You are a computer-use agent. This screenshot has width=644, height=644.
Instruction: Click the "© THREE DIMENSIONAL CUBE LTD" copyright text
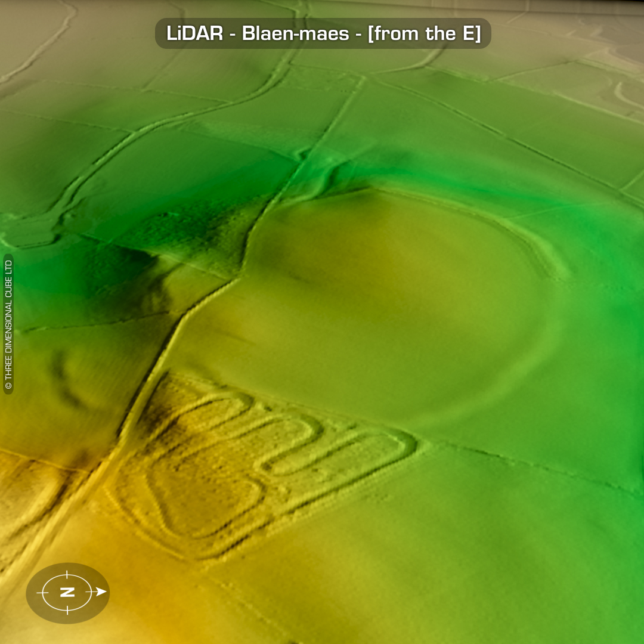pos(8,324)
